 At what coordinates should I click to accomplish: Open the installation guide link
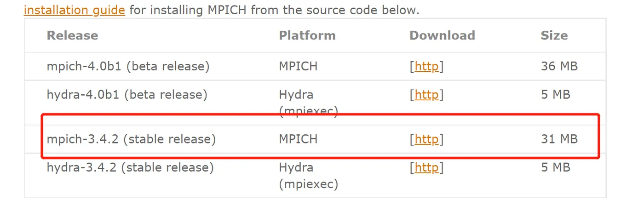pos(74,10)
